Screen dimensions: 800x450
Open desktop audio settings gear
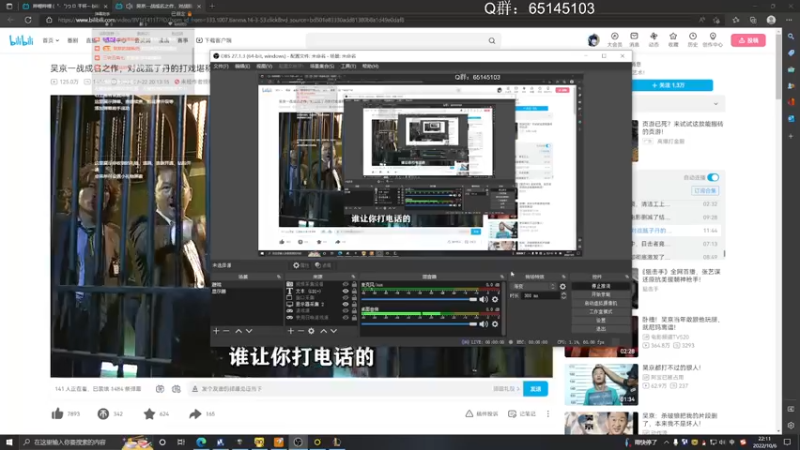[x=495, y=324]
